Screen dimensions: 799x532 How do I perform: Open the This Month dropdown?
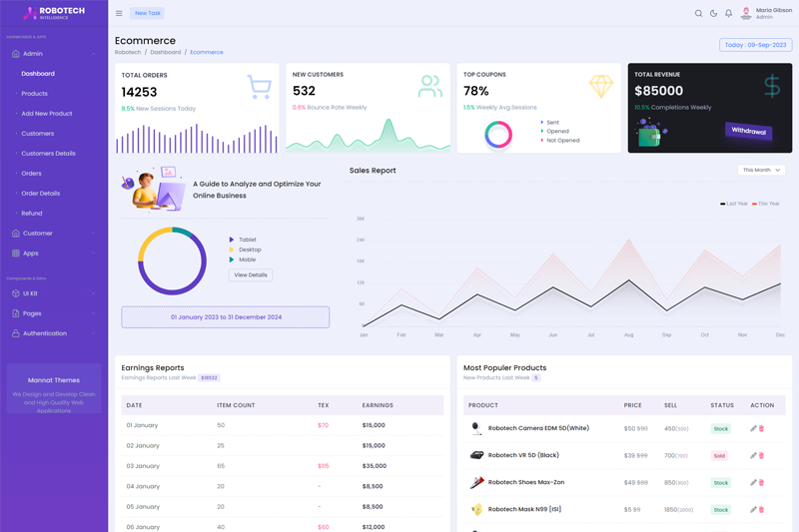tap(761, 170)
